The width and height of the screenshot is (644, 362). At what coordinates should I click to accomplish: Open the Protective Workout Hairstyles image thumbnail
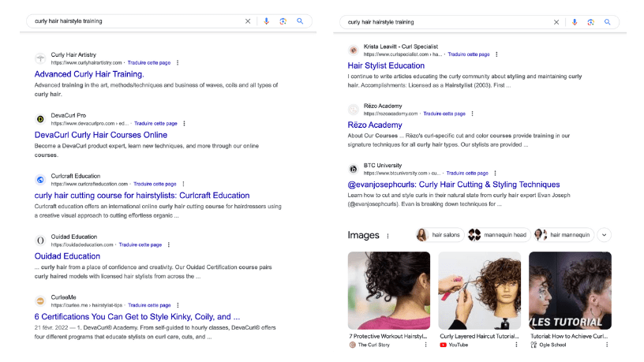tap(389, 290)
